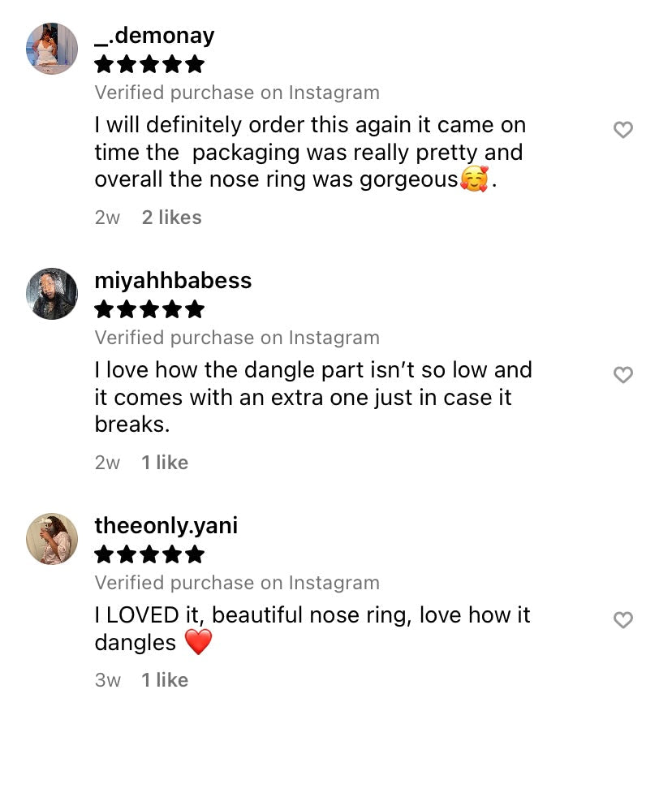View the 2 likes on _.demonay's review
The image size is (672, 793).
point(171,218)
